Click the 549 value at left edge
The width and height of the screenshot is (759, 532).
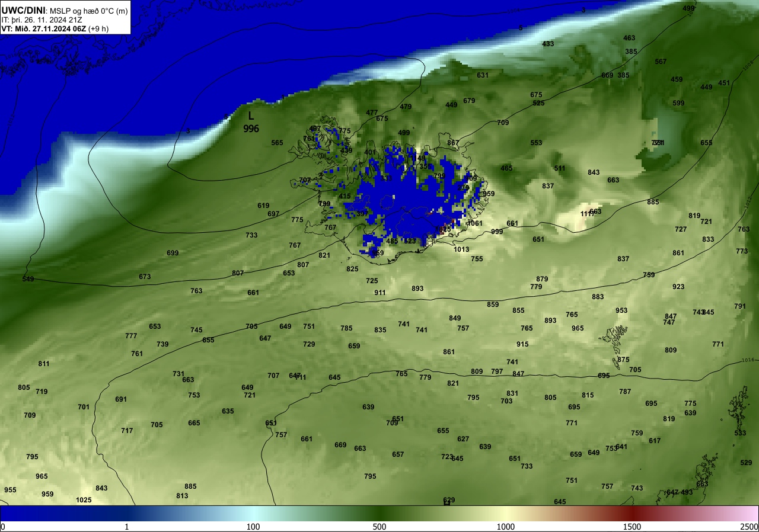tap(28, 279)
